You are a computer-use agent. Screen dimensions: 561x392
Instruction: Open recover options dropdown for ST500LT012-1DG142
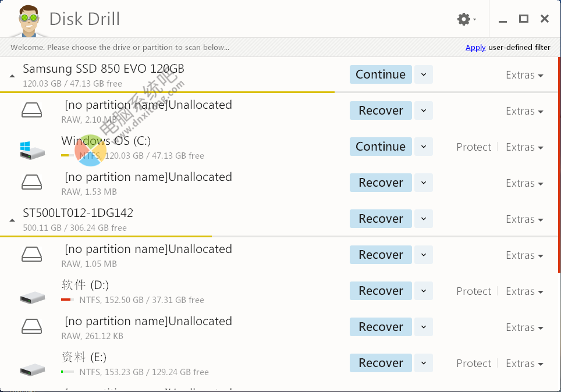pos(424,219)
